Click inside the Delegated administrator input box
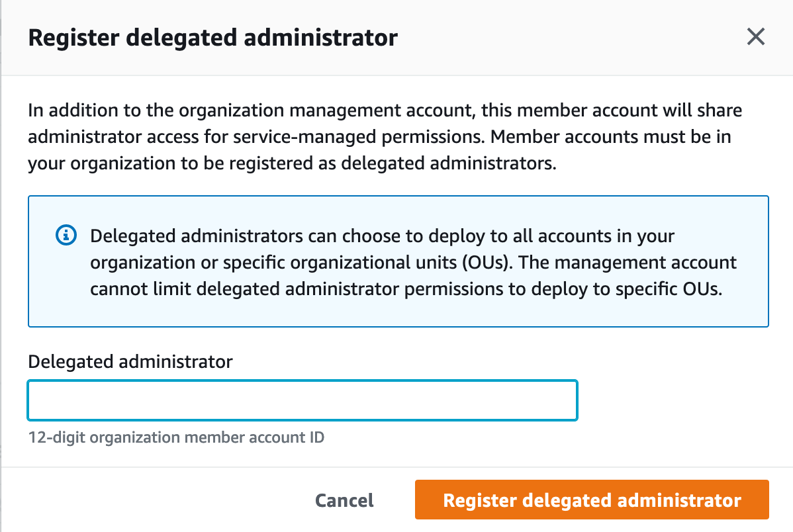This screenshot has height=532, width=793. pos(302,400)
